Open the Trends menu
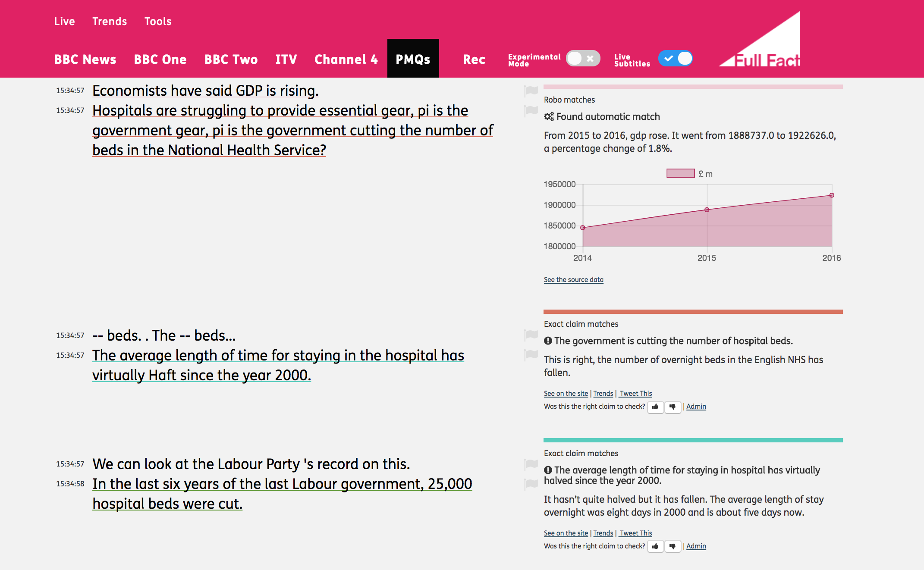Image resolution: width=924 pixels, height=570 pixels. (x=110, y=22)
